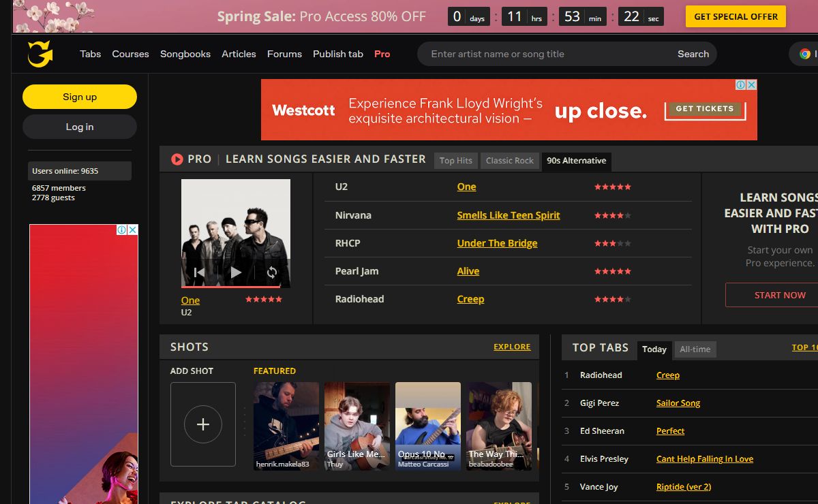The height and width of the screenshot is (504, 818).
Task: Open ad info on Westcott banner
Action: [740, 85]
